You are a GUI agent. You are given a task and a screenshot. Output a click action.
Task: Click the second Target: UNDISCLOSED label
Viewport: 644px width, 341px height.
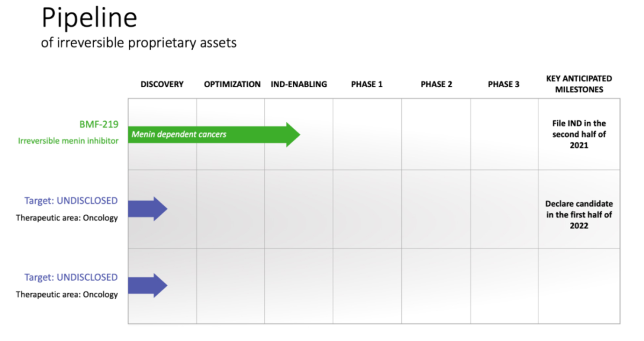pos(71,277)
